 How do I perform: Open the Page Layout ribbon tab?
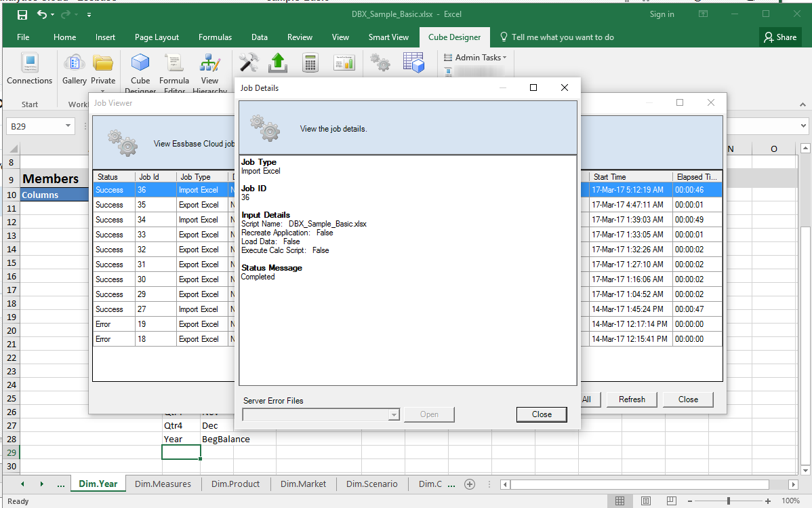click(x=157, y=37)
